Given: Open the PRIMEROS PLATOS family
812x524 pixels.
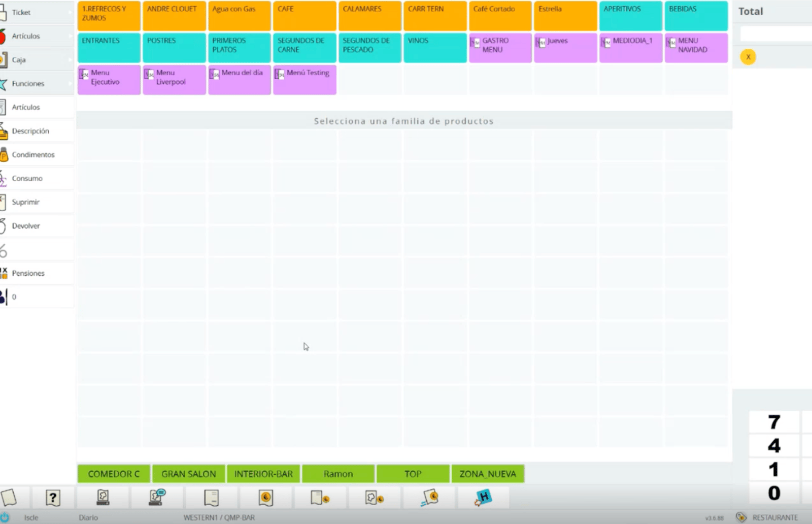Looking at the screenshot, I should click(x=240, y=48).
